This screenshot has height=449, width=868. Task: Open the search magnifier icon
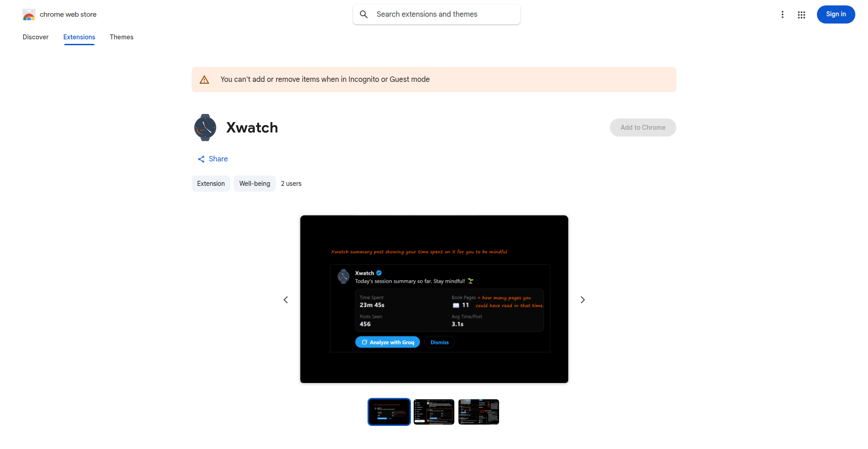(x=363, y=14)
